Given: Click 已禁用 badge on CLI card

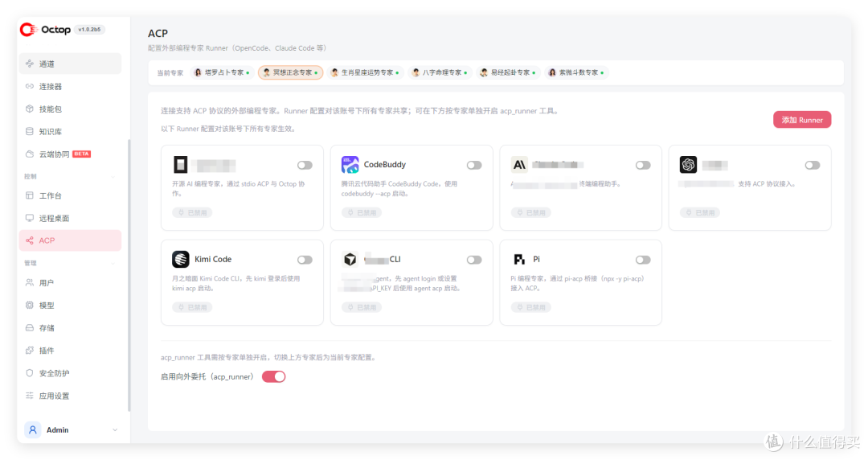Looking at the screenshot, I should click(x=361, y=307).
